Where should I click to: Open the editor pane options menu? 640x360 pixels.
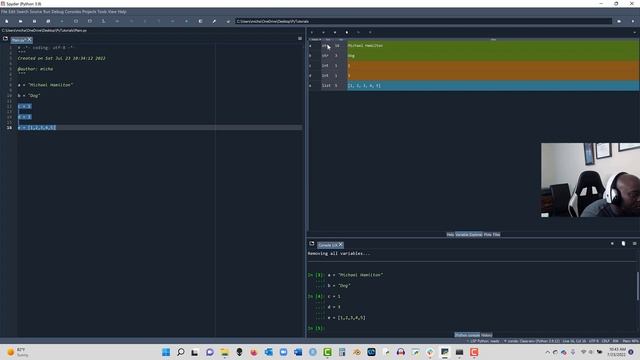pyautogui.click(x=300, y=38)
